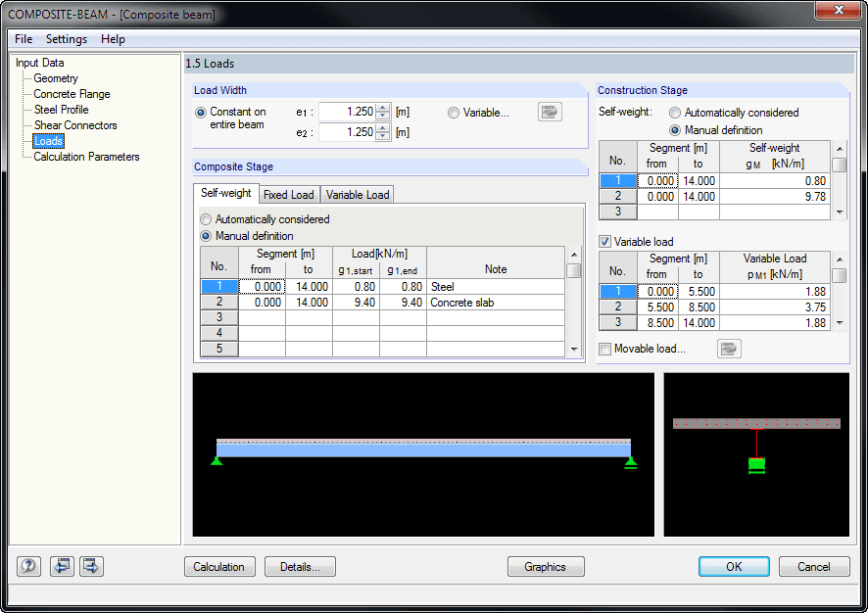Select row 3 header in Composite Stage table
The image size is (868, 613).
pyautogui.click(x=219, y=317)
